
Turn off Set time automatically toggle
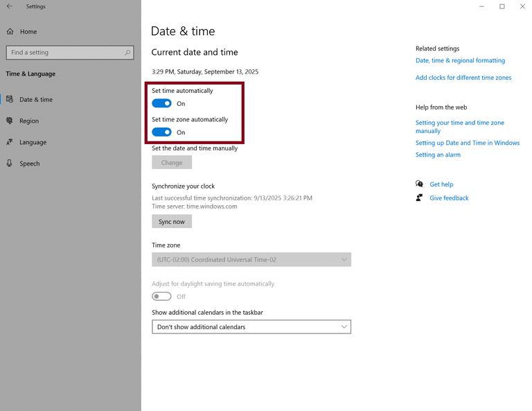click(161, 104)
